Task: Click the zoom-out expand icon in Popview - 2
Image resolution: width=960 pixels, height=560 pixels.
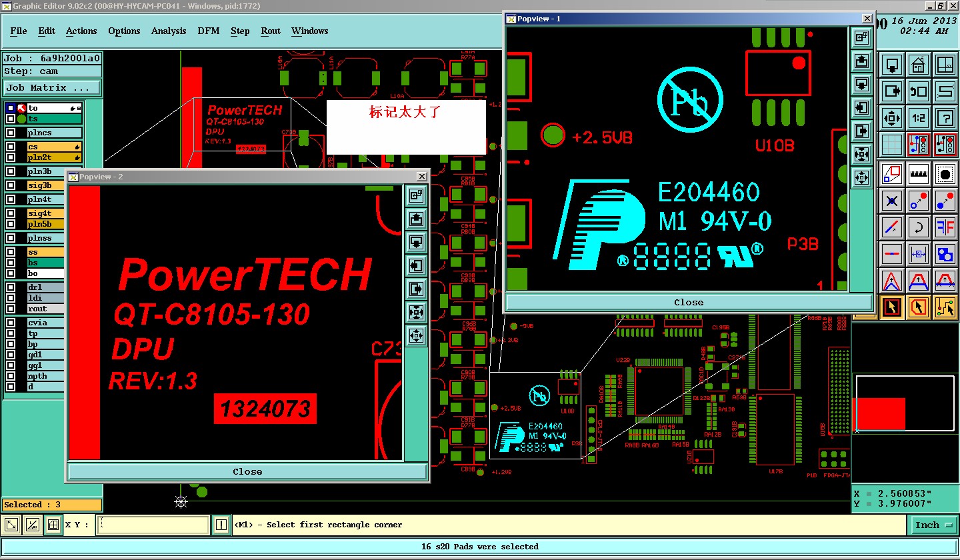Action: tap(417, 335)
